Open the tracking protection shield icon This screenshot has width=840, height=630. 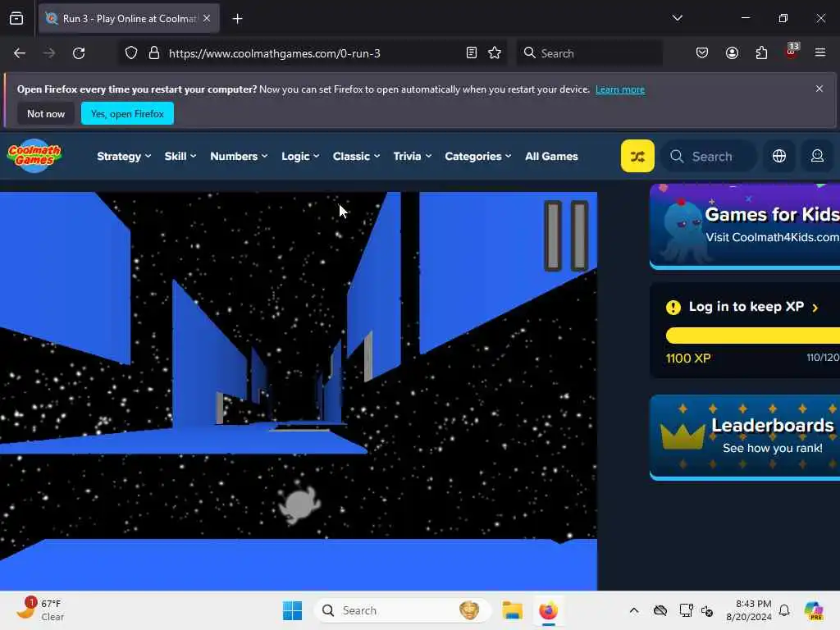click(x=131, y=53)
